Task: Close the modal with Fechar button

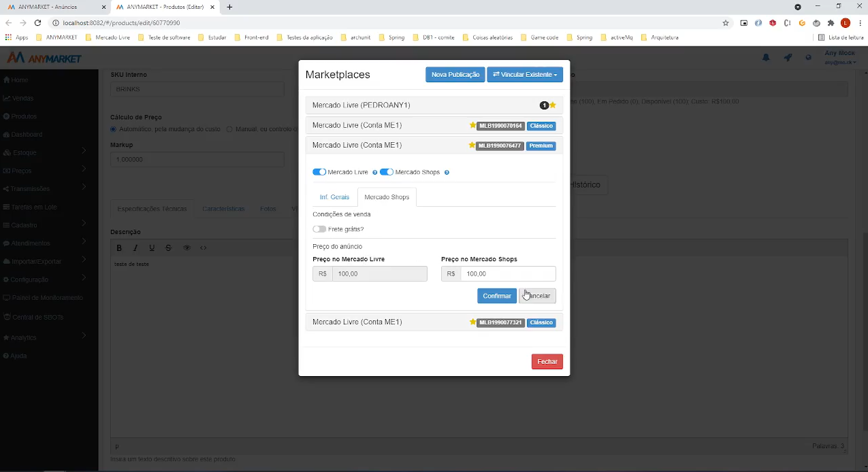Action: 547,362
